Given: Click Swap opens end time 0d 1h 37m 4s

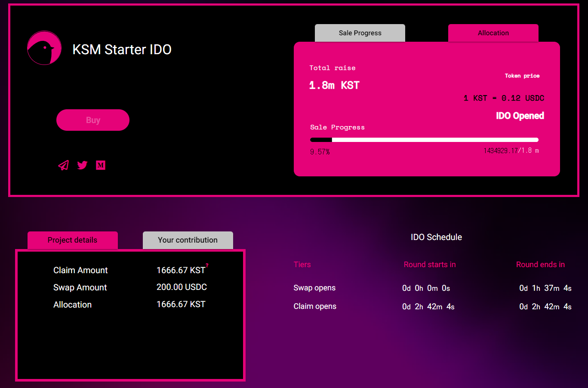Looking at the screenshot, I should (545, 288).
